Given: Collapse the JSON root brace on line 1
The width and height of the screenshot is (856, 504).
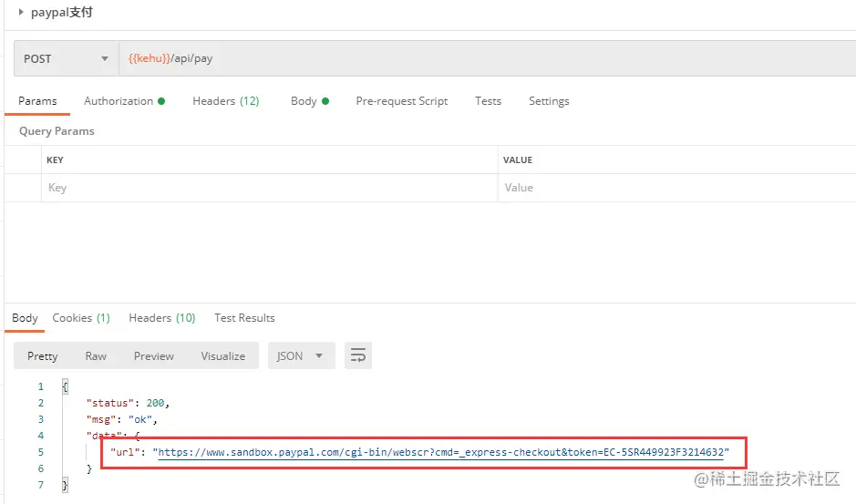Looking at the screenshot, I should click(x=65, y=386).
